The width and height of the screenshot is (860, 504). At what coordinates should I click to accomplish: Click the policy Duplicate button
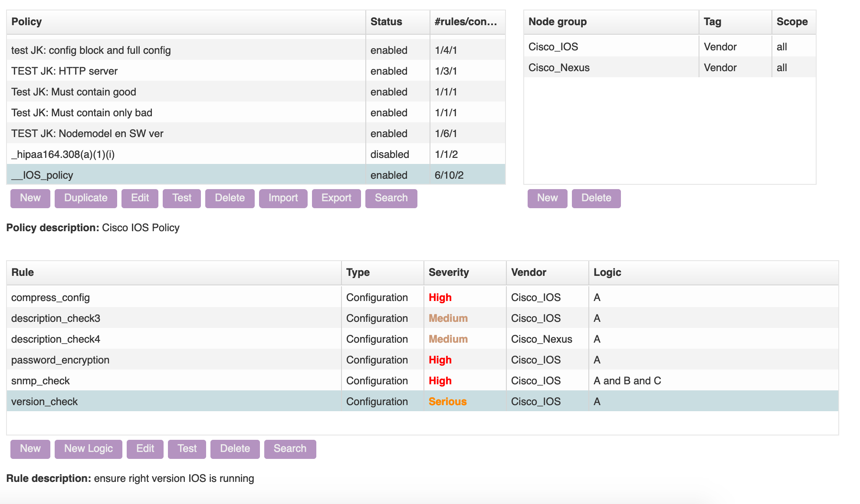click(85, 198)
